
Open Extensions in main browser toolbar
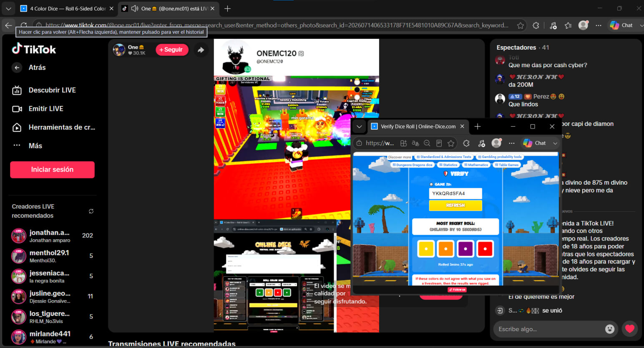tap(536, 25)
